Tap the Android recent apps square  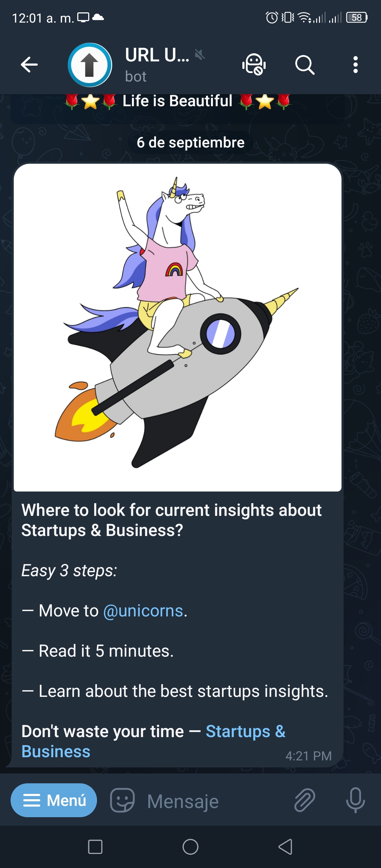[x=95, y=847]
